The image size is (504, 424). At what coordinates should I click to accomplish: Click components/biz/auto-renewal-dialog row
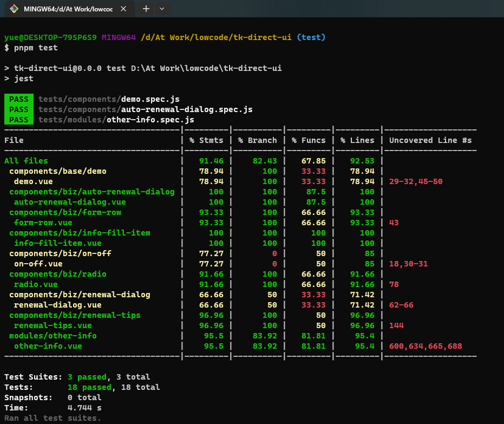point(92,192)
